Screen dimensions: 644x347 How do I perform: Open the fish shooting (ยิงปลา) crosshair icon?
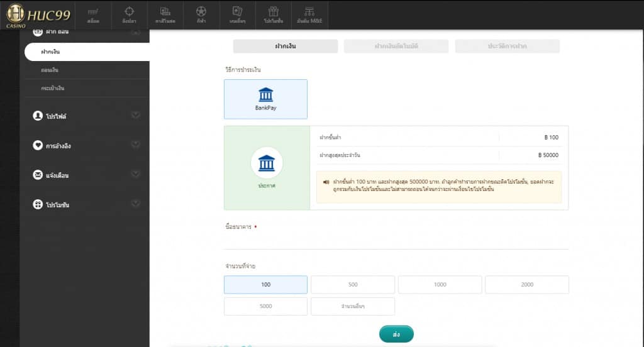[129, 11]
